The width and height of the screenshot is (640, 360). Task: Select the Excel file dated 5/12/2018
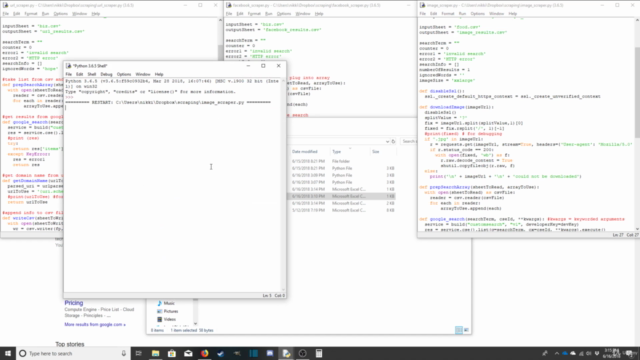pyautogui.click(x=342, y=210)
